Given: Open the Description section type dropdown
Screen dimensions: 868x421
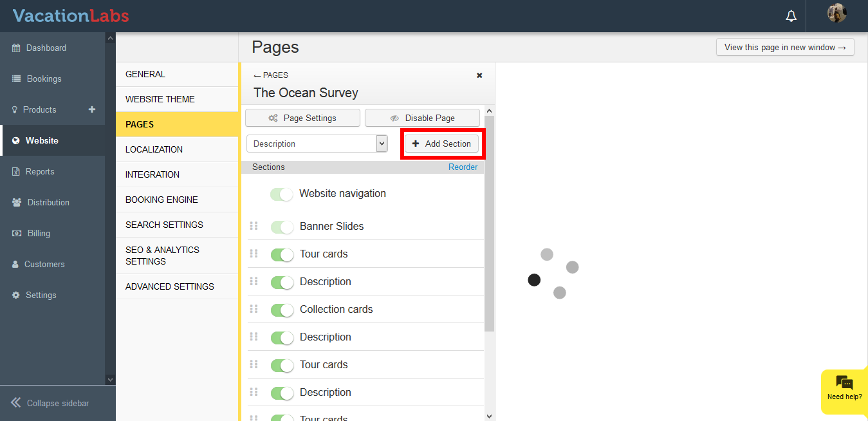Looking at the screenshot, I should (317, 144).
